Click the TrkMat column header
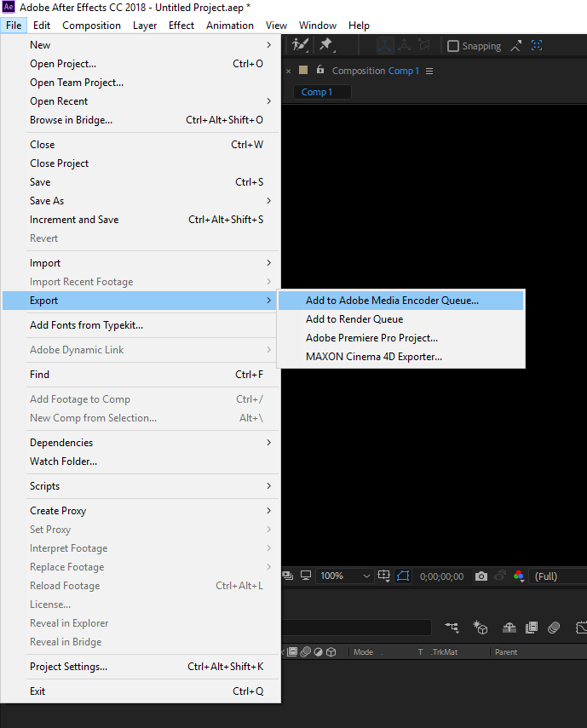This screenshot has height=728, width=587. click(444, 652)
